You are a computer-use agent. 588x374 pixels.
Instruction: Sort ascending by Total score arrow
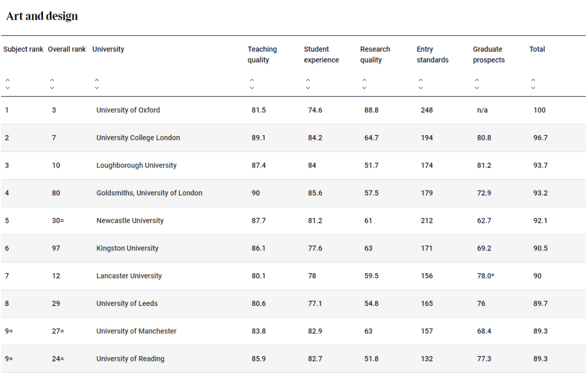[x=534, y=81]
